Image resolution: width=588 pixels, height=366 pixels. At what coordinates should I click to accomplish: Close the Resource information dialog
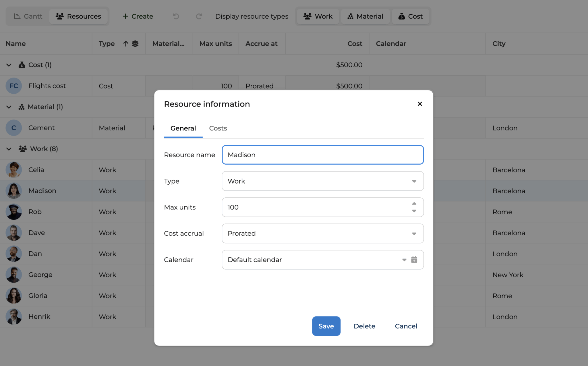[420, 104]
